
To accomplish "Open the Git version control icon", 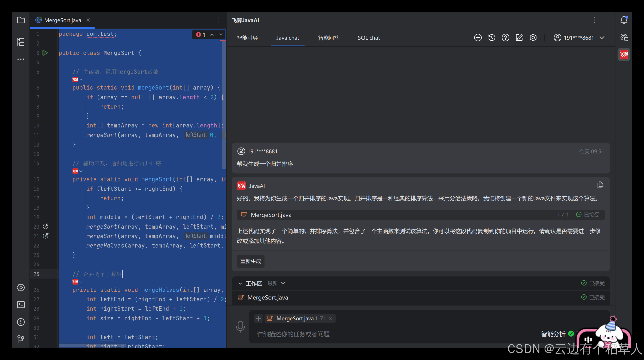I will click(21, 339).
